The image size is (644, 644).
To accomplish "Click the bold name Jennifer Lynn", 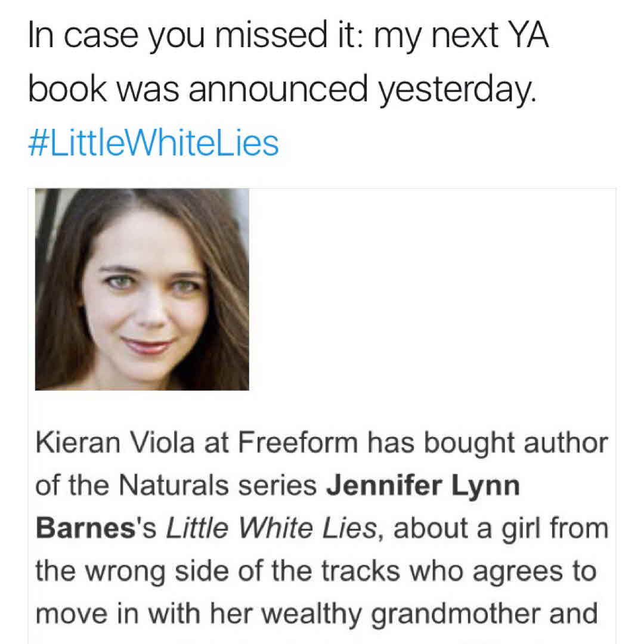I will 423,486.
